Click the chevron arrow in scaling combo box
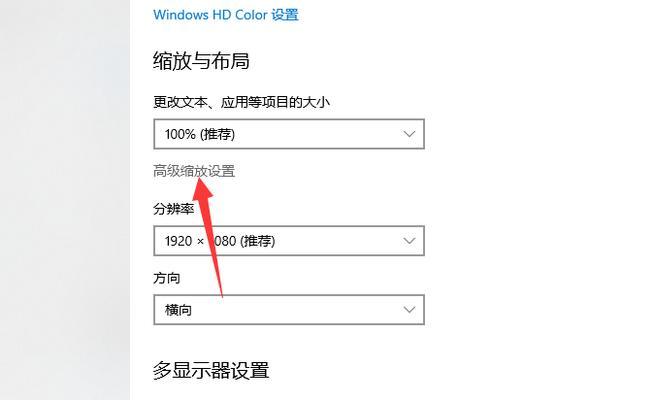 point(409,134)
